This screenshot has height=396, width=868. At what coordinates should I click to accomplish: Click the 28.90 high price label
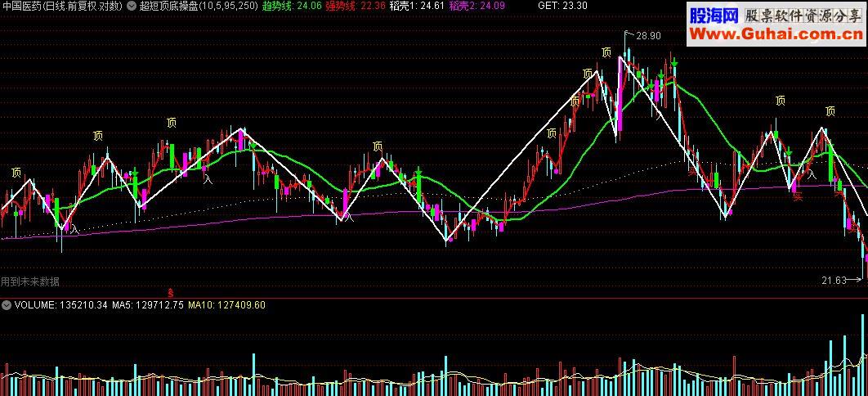[647, 36]
